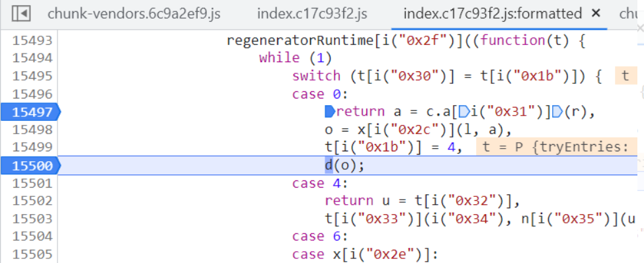The height and width of the screenshot is (263, 644).
Task: Add a breakpoint on line 15503
Action: pos(32,219)
